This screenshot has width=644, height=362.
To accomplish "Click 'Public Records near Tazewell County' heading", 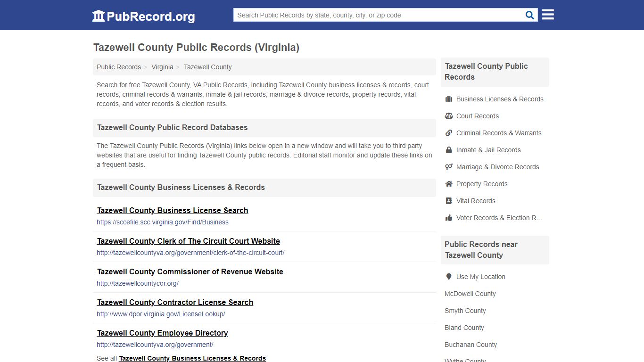I will pos(481,250).
